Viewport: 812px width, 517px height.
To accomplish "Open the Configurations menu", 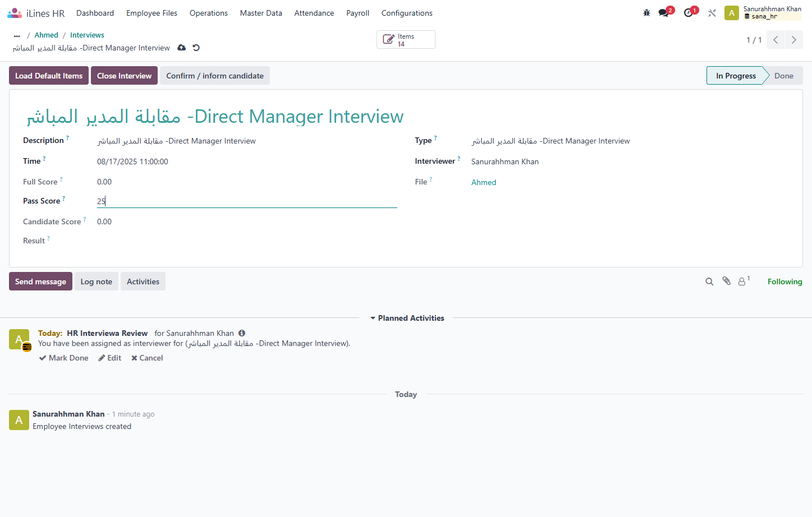I will [x=407, y=13].
